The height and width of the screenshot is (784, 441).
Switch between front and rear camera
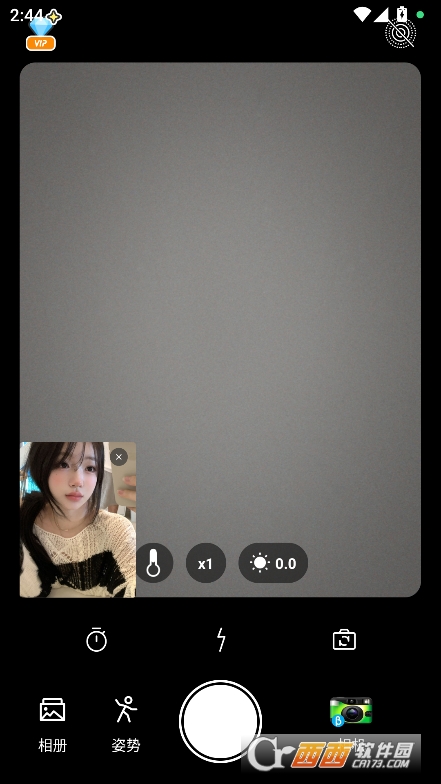click(x=344, y=640)
